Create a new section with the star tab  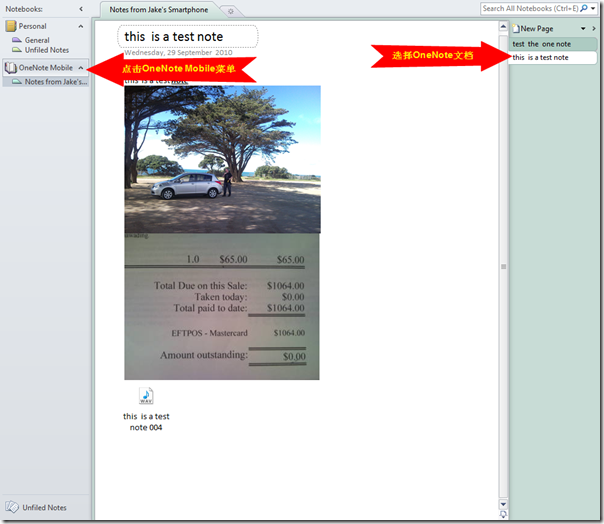pyautogui.click(x=231, y=11)
